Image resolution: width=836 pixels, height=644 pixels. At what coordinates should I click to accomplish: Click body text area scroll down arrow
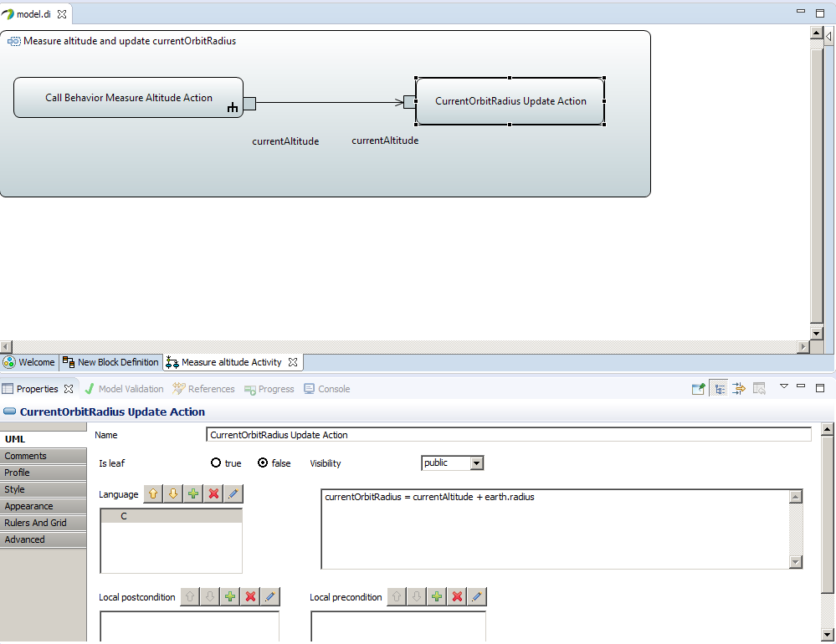point(796,562)
